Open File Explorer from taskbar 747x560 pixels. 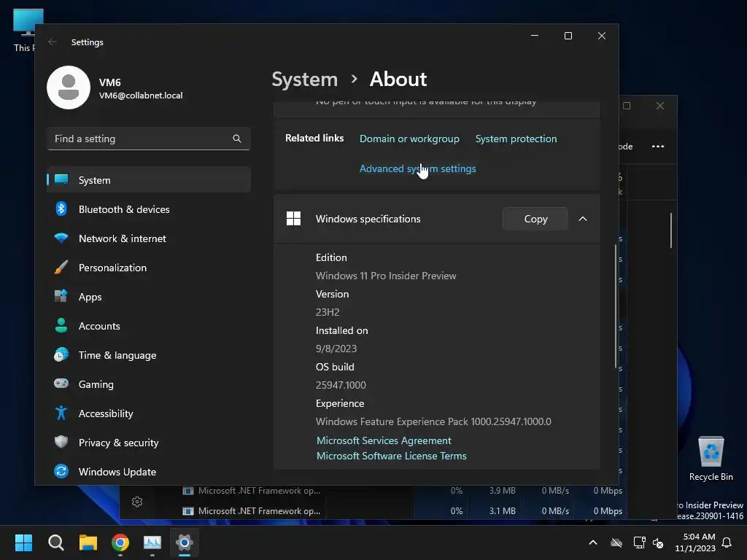click(x=88, y=542)
